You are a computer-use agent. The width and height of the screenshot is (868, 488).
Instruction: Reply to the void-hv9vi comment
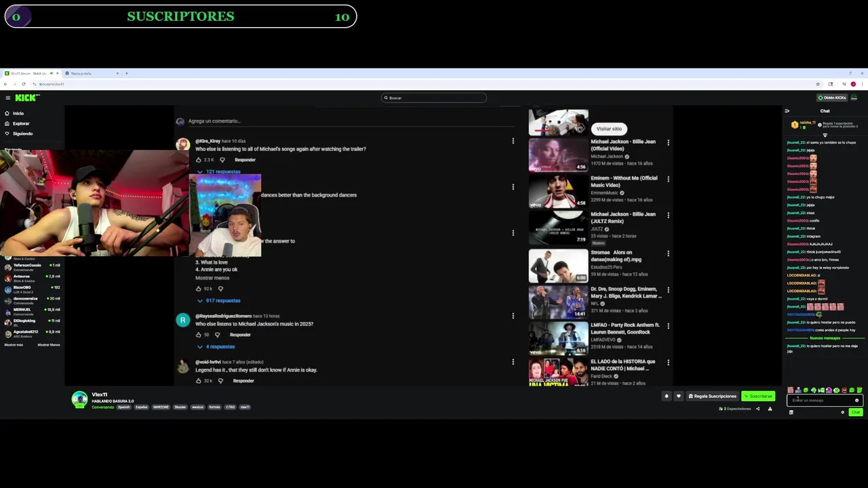[243, 381]
